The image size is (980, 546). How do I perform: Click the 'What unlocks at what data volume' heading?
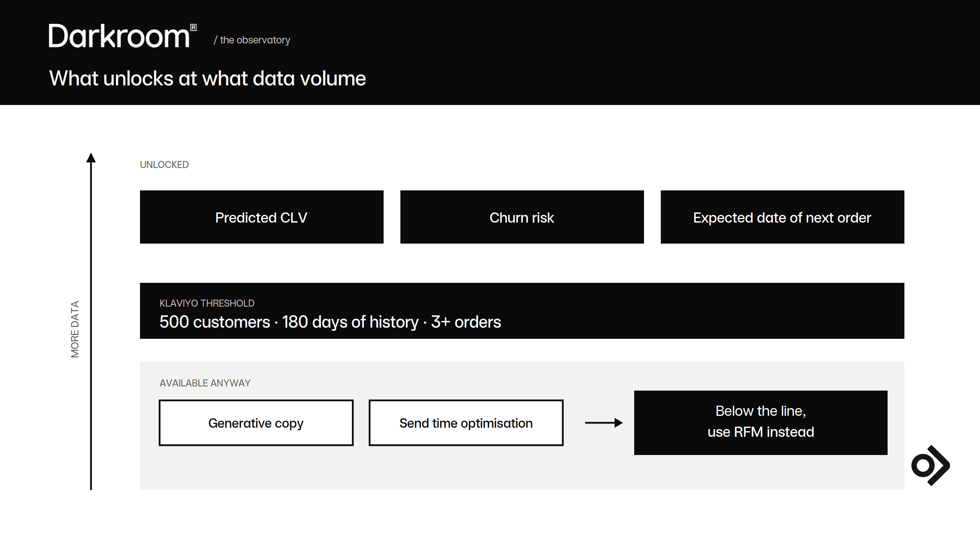[208, 79]
